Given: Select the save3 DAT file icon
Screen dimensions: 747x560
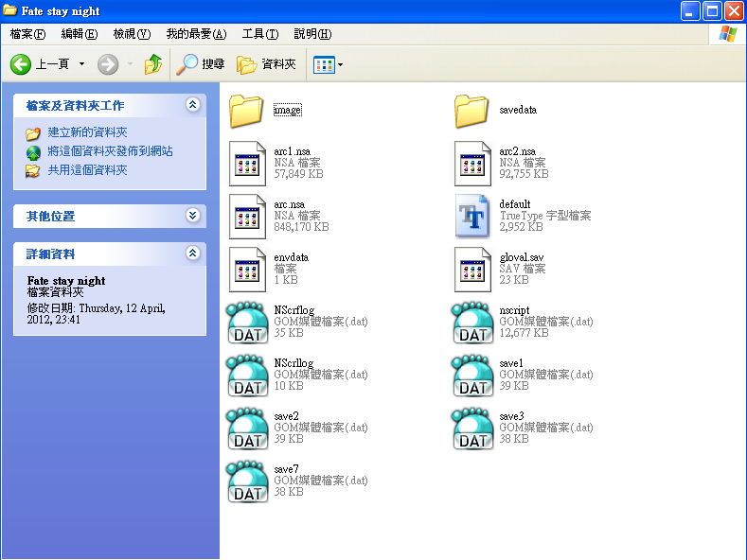Looking at the screenshot, I should click(x=472, y=429).
